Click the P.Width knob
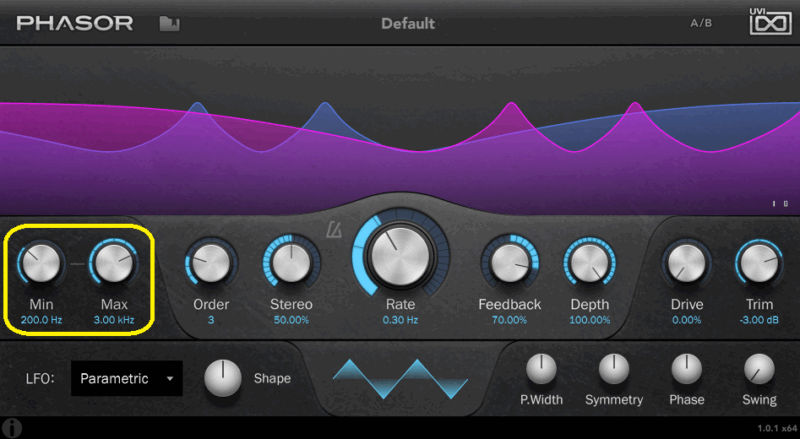 click(541, 369)
